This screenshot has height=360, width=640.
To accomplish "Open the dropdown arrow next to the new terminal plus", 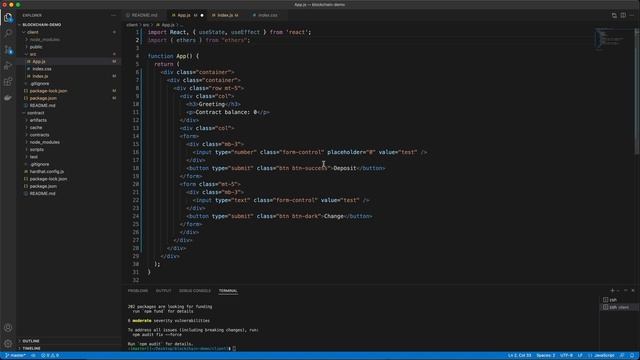I will coord(618,291).
